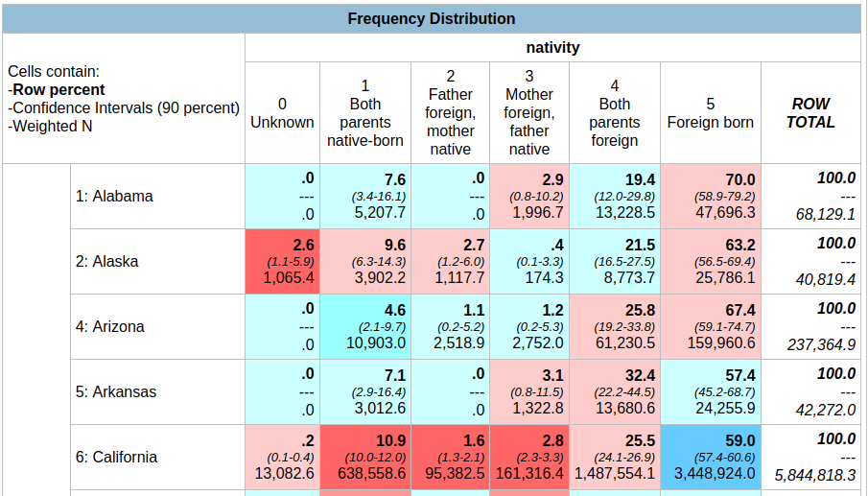Click the Frequency Distribution title bar
The image size is (868, 496).
click(432, 19)
